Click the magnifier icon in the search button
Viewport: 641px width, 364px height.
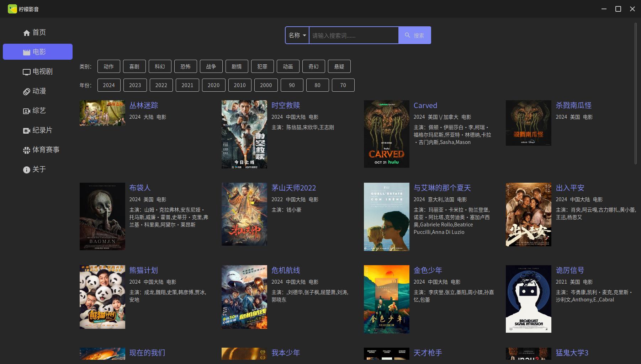click(x=408, y=35)
